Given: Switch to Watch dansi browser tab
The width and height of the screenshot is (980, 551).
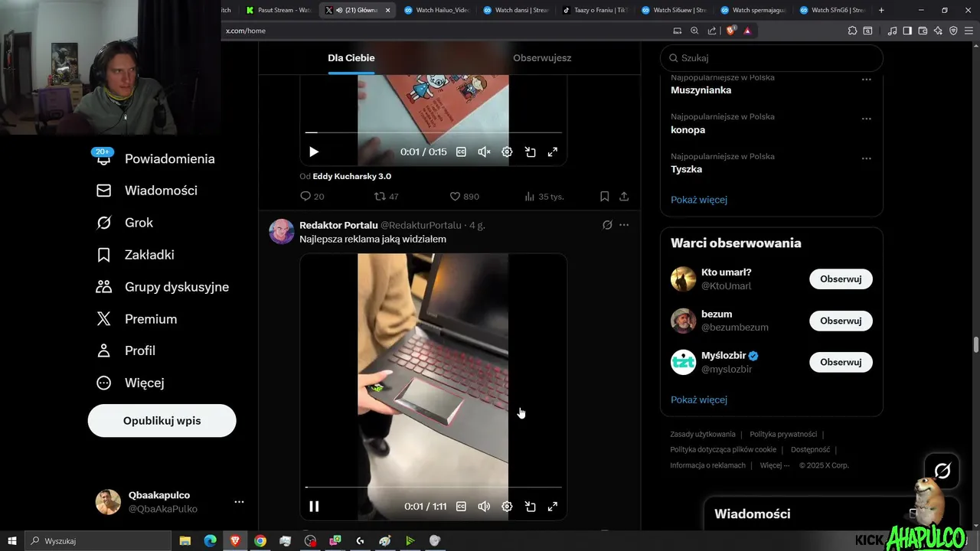Looking at the screenshot, I should 514,10.
